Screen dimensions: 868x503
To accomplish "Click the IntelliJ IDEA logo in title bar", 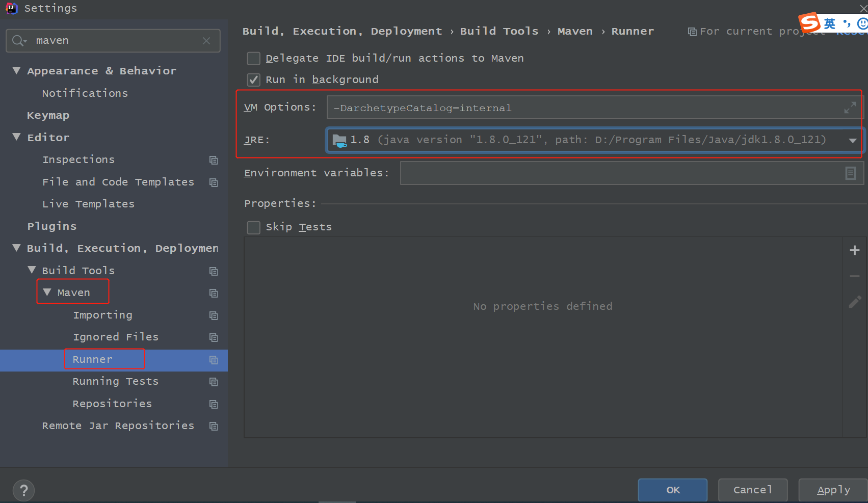I will point(11,8).
